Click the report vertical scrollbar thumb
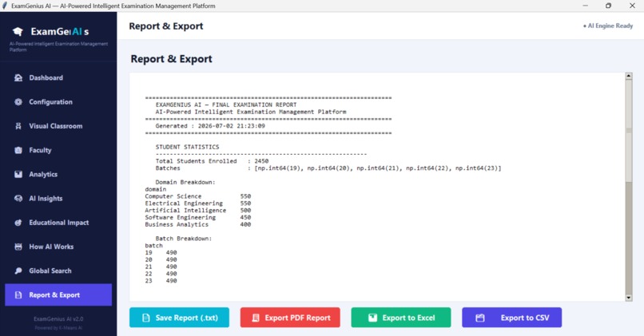This screenshot has width=644, height=336. click(x=628, y=130)
